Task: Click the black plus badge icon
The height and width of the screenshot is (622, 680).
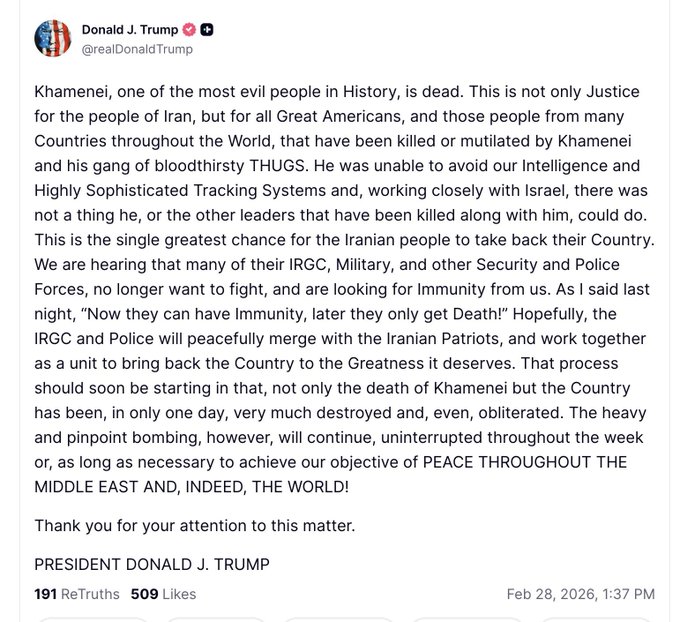Action: (207, 30)
